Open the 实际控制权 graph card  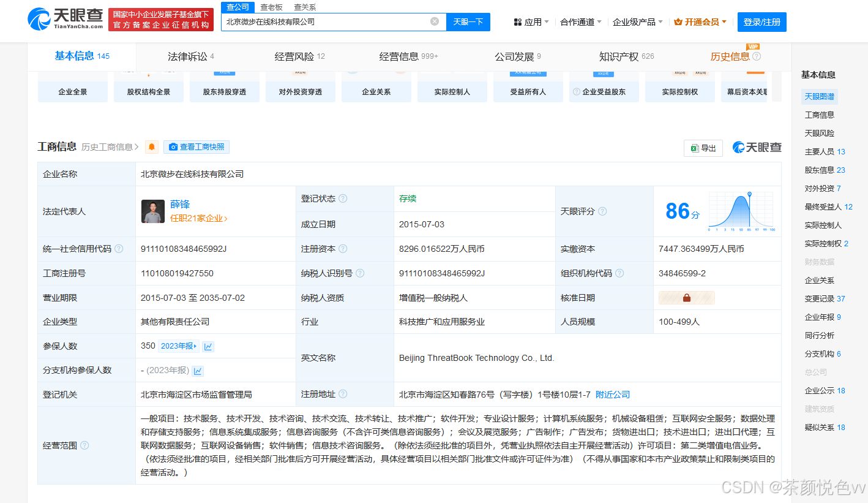pos(680,86)
